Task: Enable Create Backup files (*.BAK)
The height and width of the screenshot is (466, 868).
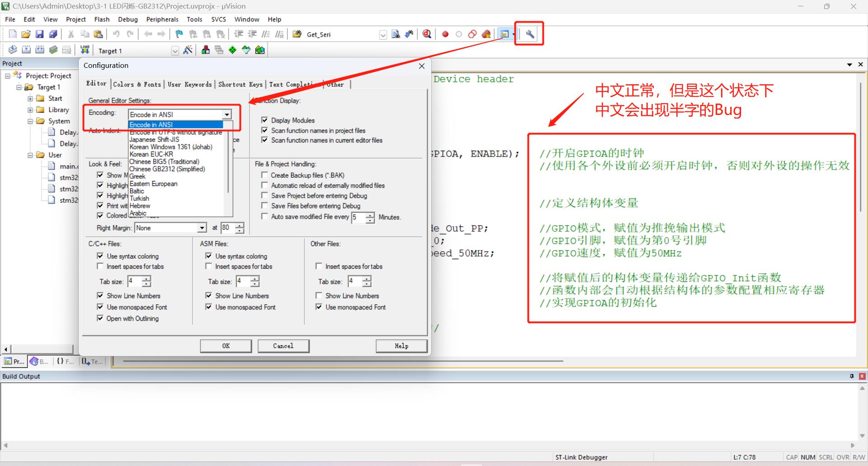Action: click(264, 175)
